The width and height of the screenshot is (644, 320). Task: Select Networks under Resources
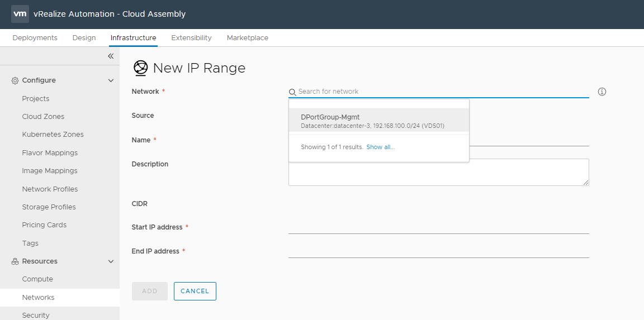point(60,298)
